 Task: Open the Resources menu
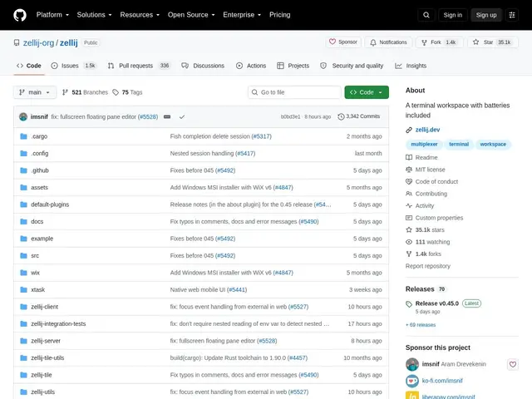tap(140, 15)
